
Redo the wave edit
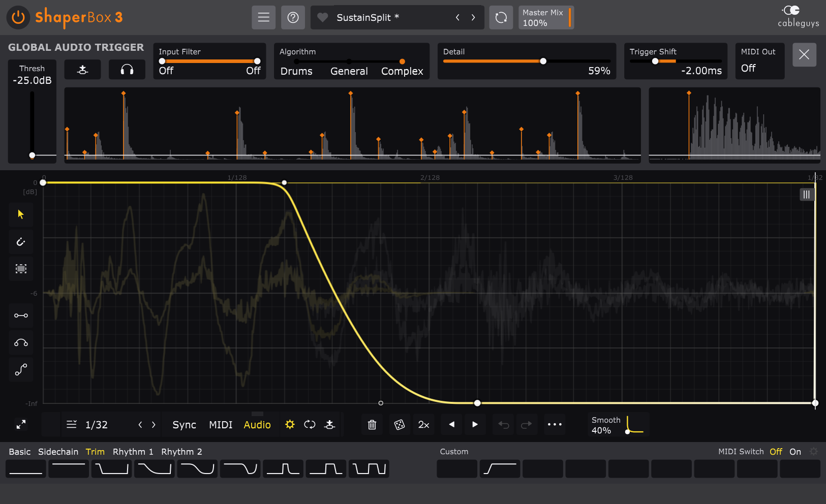pos(527,424)
